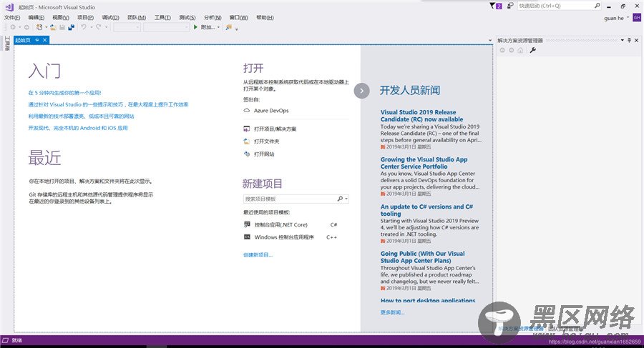Image resolution: width=644 pixels, height=348 pixels.
Task: Click the 创建新项目... link
Action: pos(258,255)
